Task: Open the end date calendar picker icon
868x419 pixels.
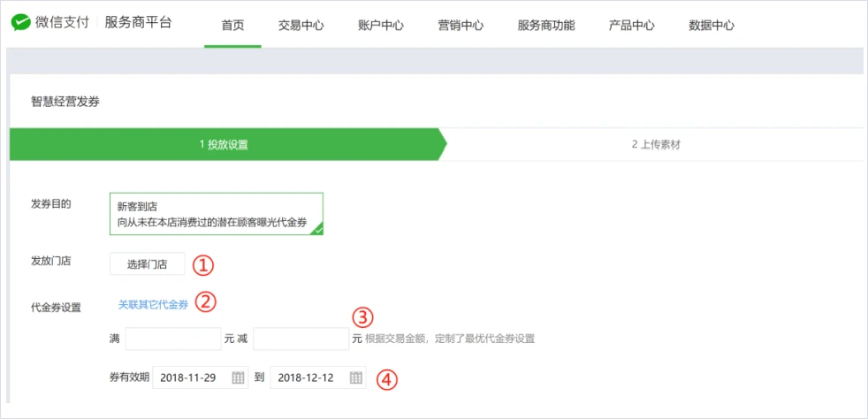Action: (x=355, y=377)
